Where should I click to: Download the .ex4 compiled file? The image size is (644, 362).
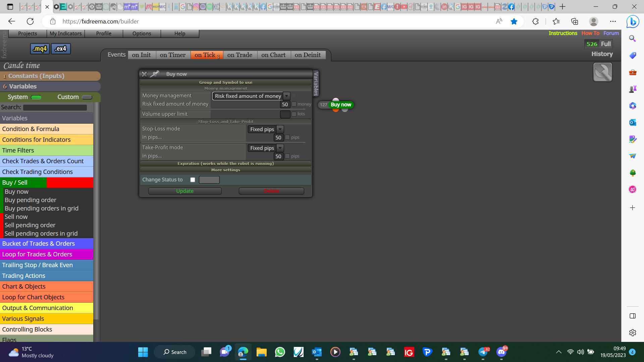tap(61, 49)
